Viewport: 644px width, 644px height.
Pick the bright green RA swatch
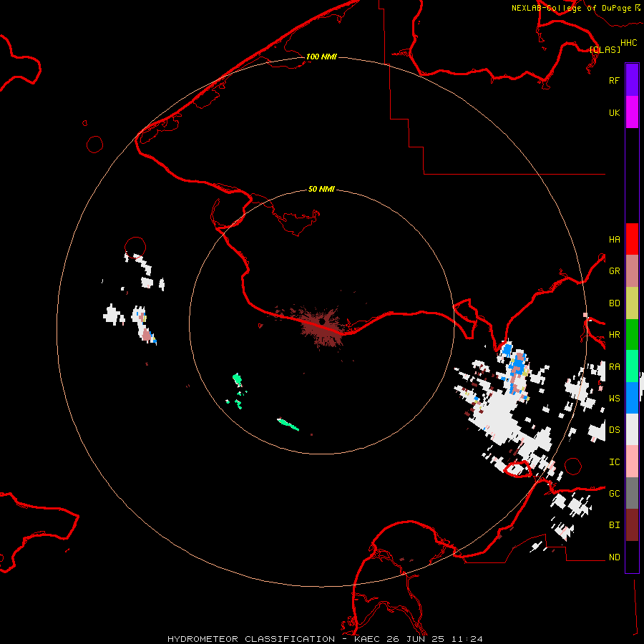click(632, 366)
